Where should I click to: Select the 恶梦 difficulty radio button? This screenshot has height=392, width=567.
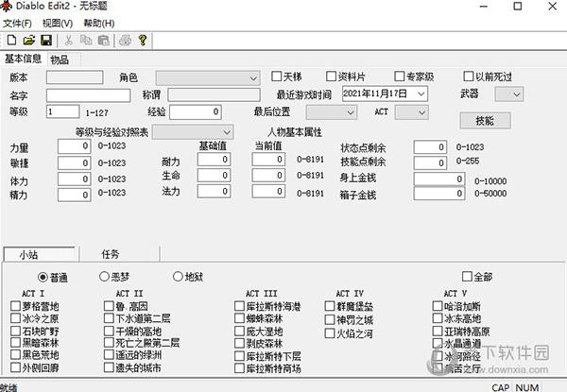(104, 277)
